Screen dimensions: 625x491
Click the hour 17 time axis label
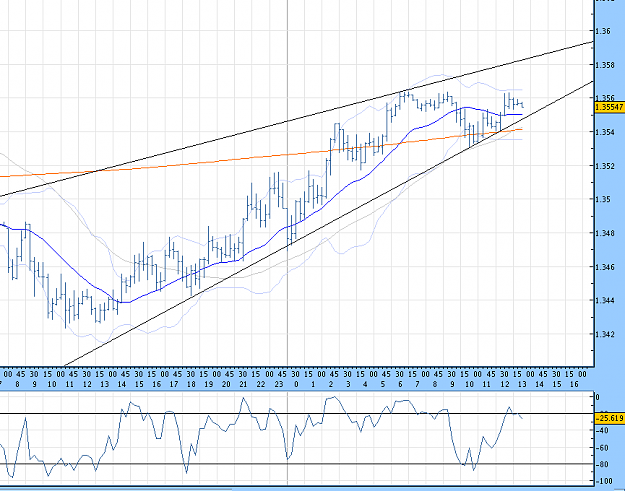174,384
